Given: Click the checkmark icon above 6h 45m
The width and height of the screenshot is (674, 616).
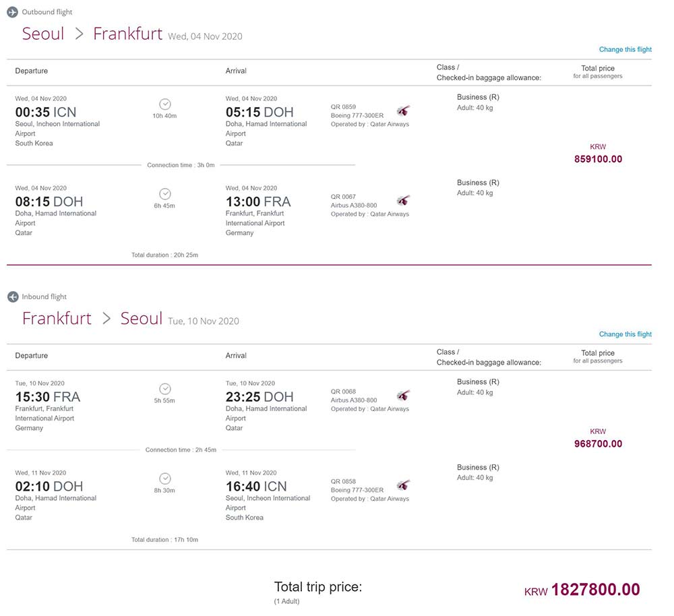Looking at the screenshot, I should [165, 194].
